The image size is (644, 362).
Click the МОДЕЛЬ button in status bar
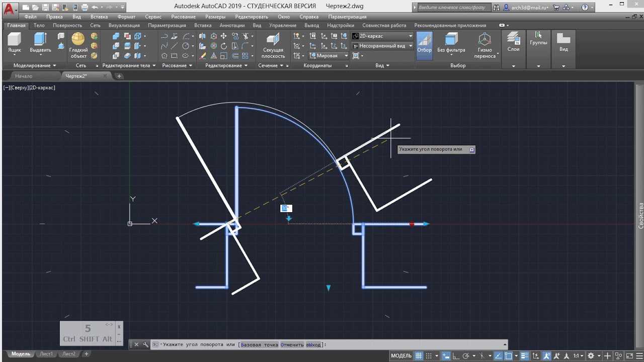[x=401, y=356]
